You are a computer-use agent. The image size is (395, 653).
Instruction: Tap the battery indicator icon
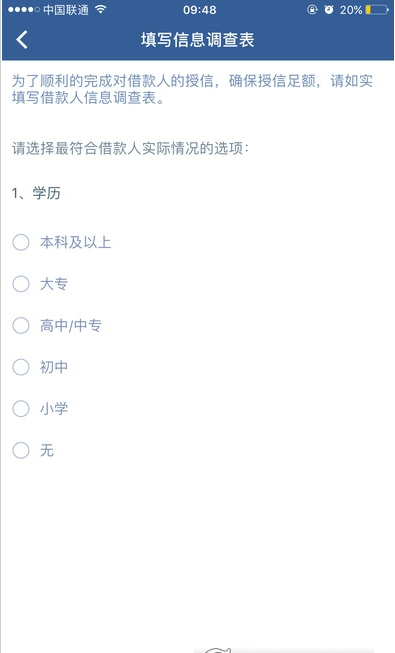(377, 10)
